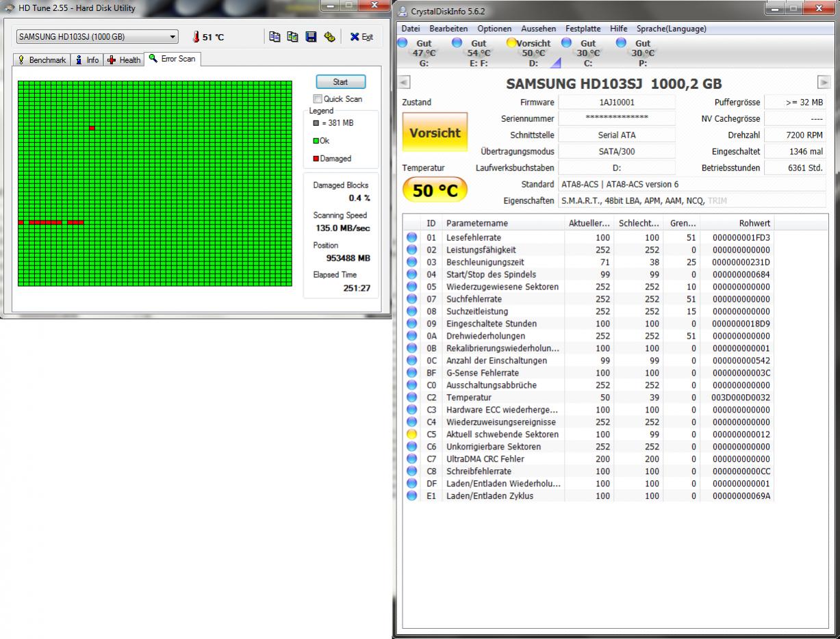
Task: Click status orb for Wiederzugewiesene Sektoren row
Action: click(412, 287)
